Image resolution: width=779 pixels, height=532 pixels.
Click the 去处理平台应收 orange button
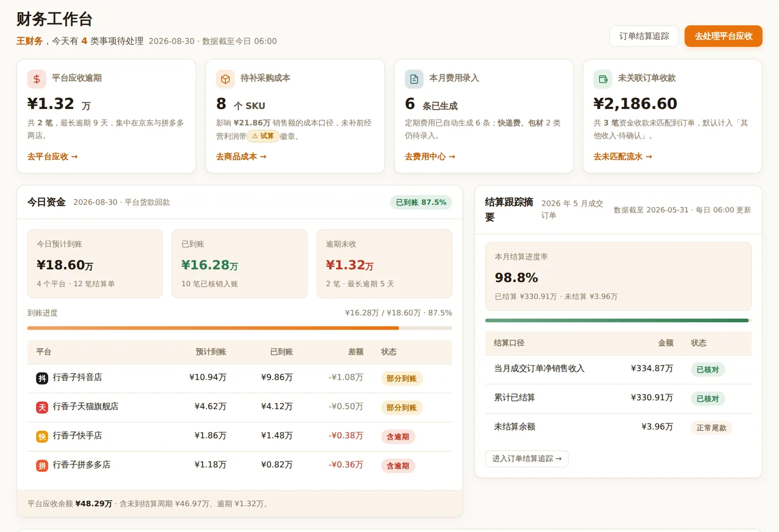[723, 36]
